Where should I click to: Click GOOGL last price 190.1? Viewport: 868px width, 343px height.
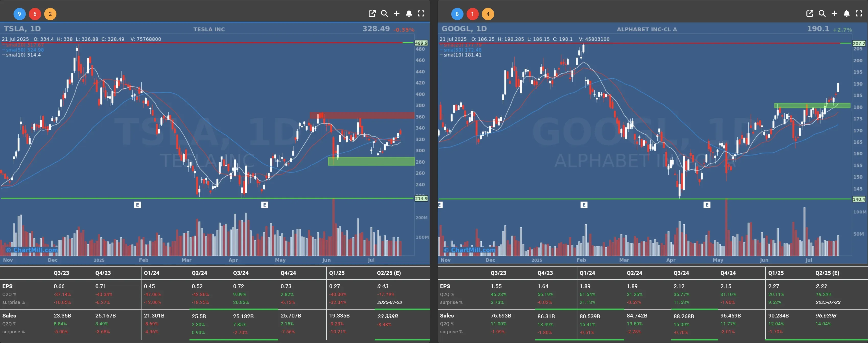(x=818, y=29)
